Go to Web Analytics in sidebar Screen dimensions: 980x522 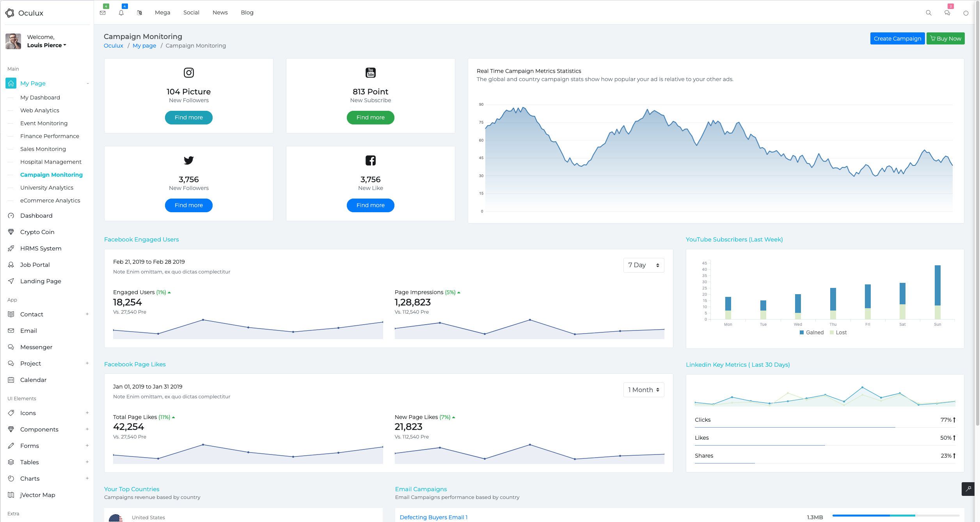point(40,110)
